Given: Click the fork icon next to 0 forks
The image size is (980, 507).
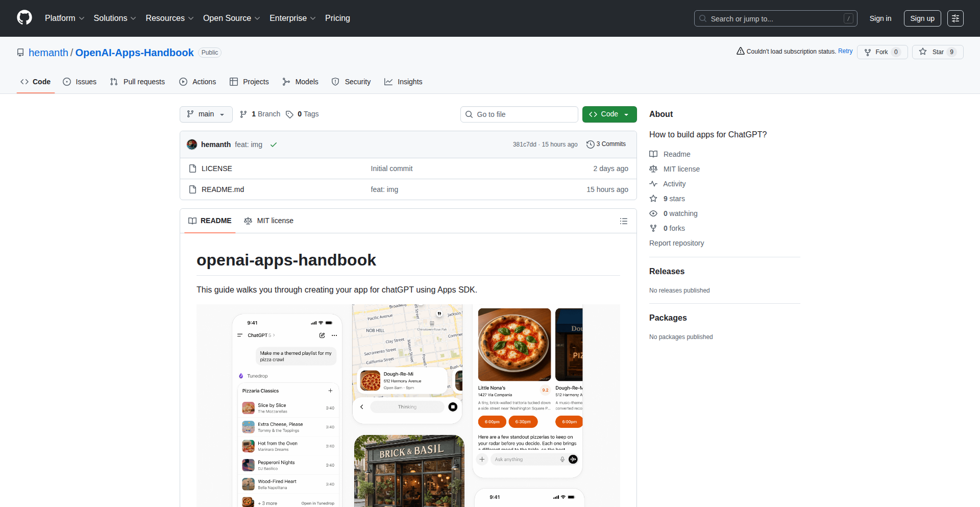Looking at the screenshot, I should coord(653,228).
